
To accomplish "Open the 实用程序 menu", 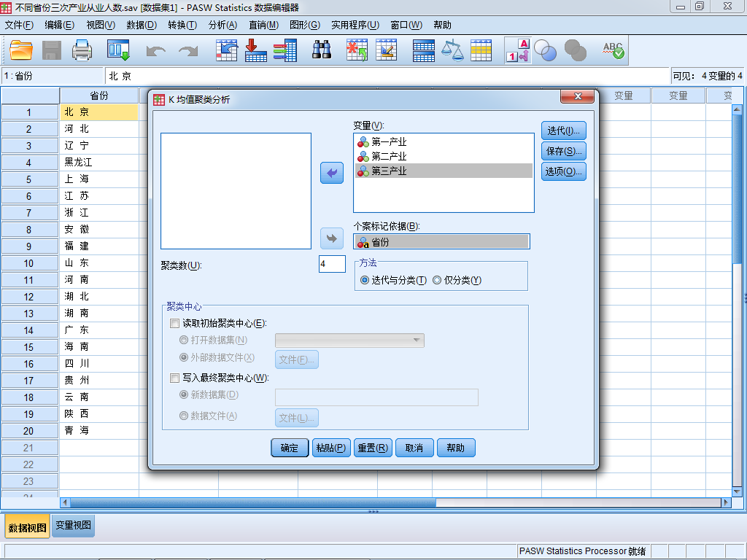I will 355,25.
